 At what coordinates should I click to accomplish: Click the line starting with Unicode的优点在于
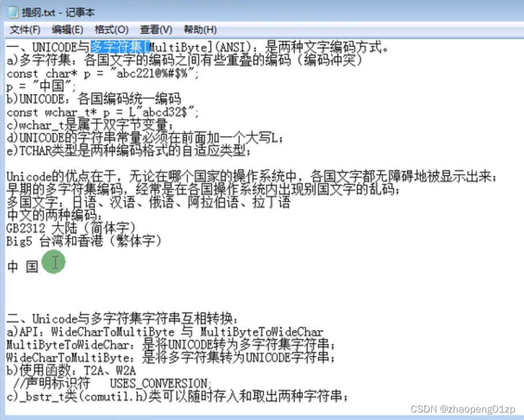pos(251,176)
